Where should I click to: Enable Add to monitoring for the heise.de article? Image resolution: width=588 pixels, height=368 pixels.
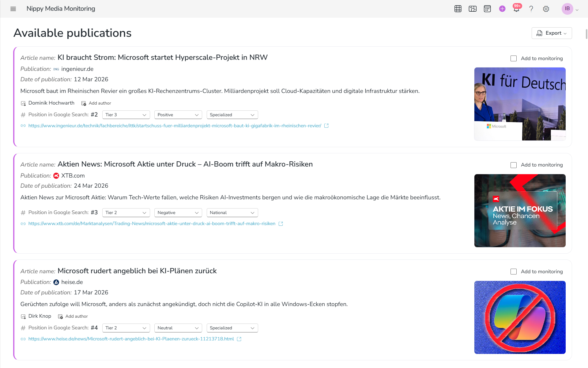pyautogui.click(x=514, y=271)
